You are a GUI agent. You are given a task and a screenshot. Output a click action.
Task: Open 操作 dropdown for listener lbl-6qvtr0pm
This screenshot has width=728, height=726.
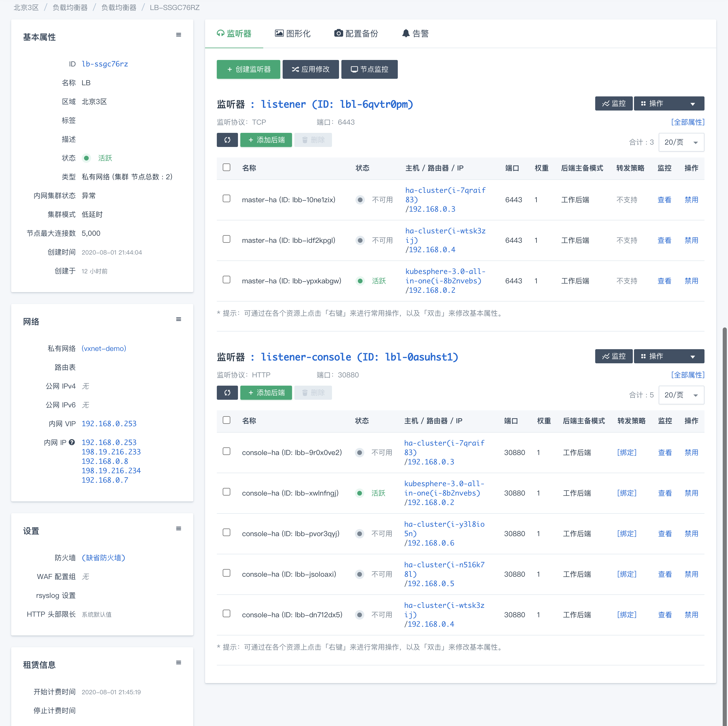tap(669, 103)
